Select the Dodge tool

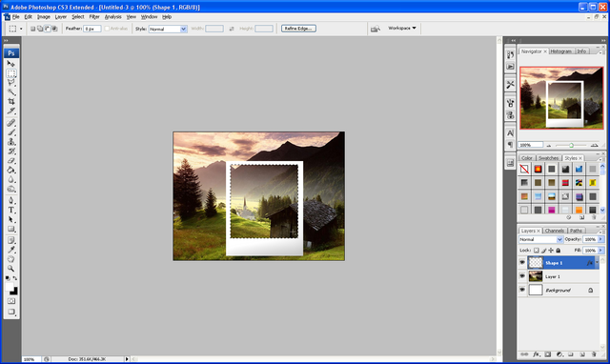[10, 189]
